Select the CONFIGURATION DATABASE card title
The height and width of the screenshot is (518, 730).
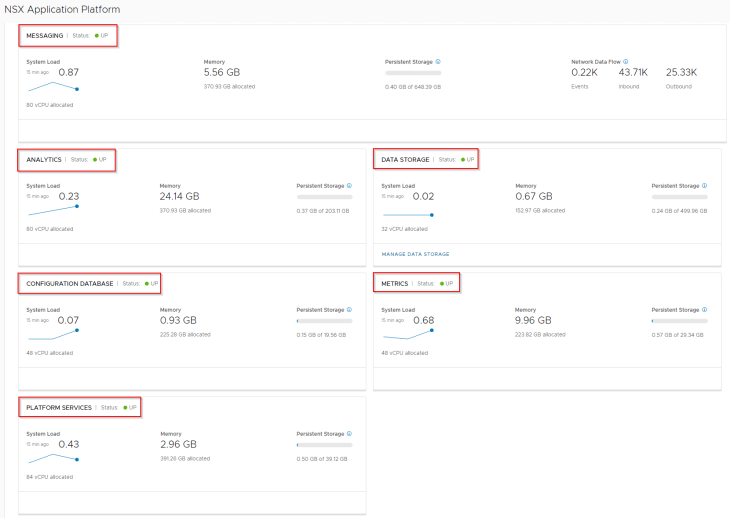[x=70, y=283]
